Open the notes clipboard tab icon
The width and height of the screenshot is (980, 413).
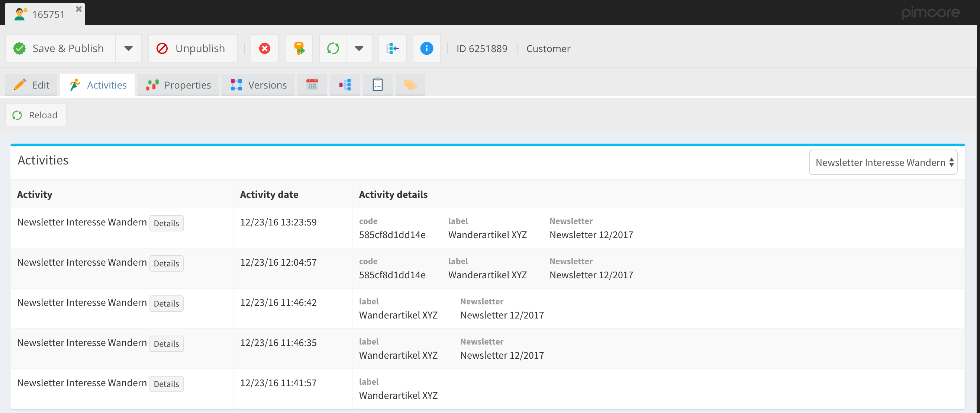point(377,84)
